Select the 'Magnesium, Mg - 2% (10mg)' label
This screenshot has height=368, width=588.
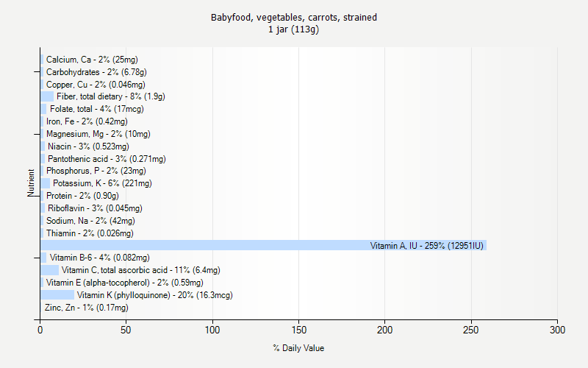point(98,134)
